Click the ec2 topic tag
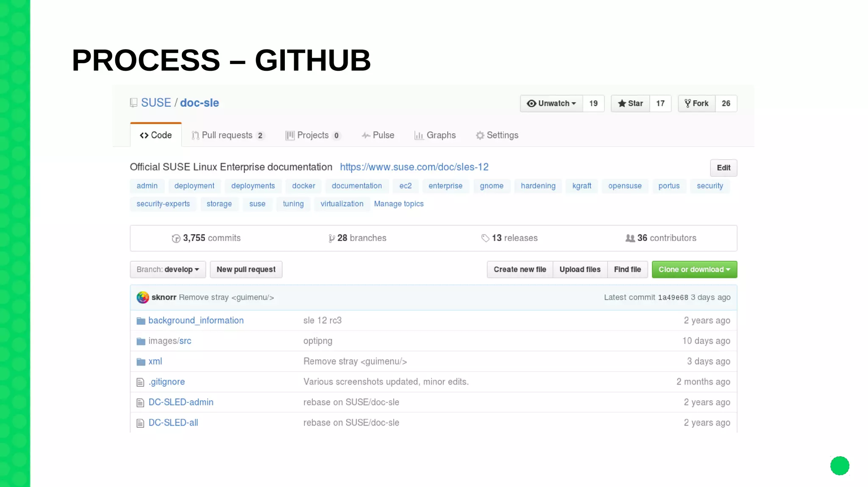This screenshot has height=487, width=868. (x=406, y=186)
